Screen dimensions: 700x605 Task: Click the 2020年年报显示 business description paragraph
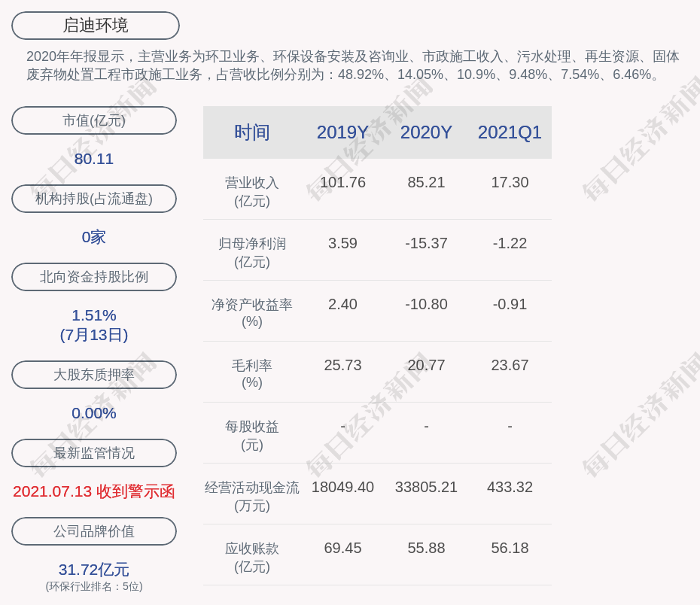(353, 65)
